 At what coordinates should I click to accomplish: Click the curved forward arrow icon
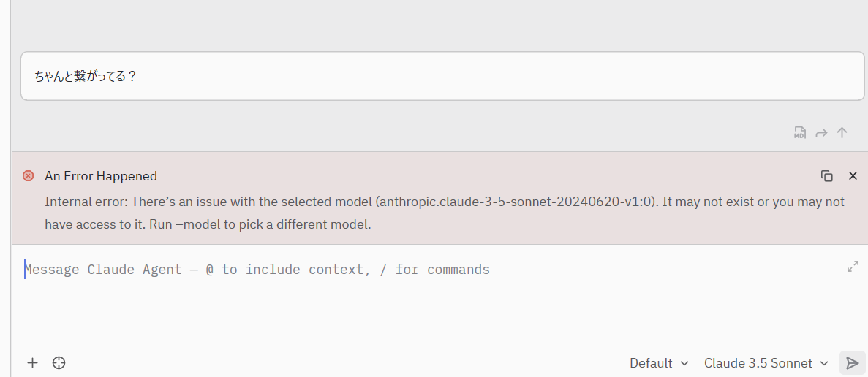(x=821, y=132)
